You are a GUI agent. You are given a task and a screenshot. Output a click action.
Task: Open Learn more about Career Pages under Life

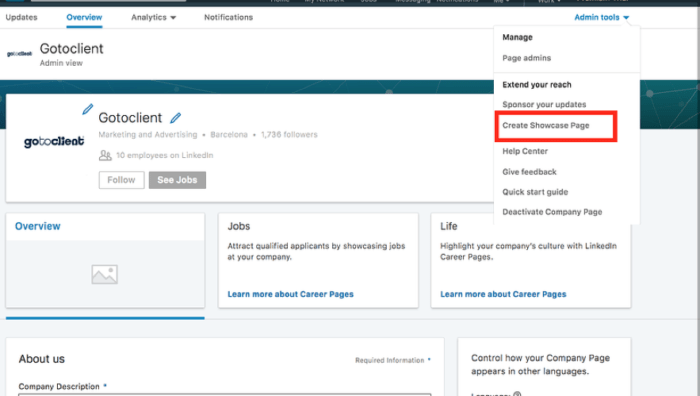point(503,294)
